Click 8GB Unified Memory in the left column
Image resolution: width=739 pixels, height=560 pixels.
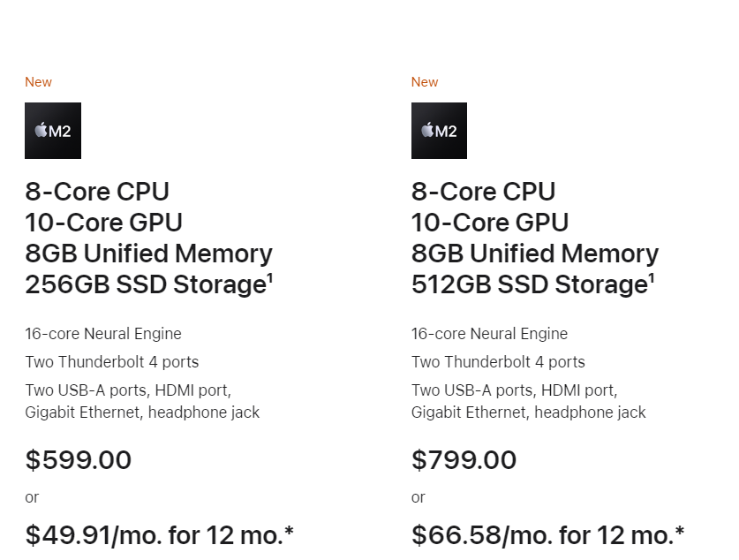[148, 254]
